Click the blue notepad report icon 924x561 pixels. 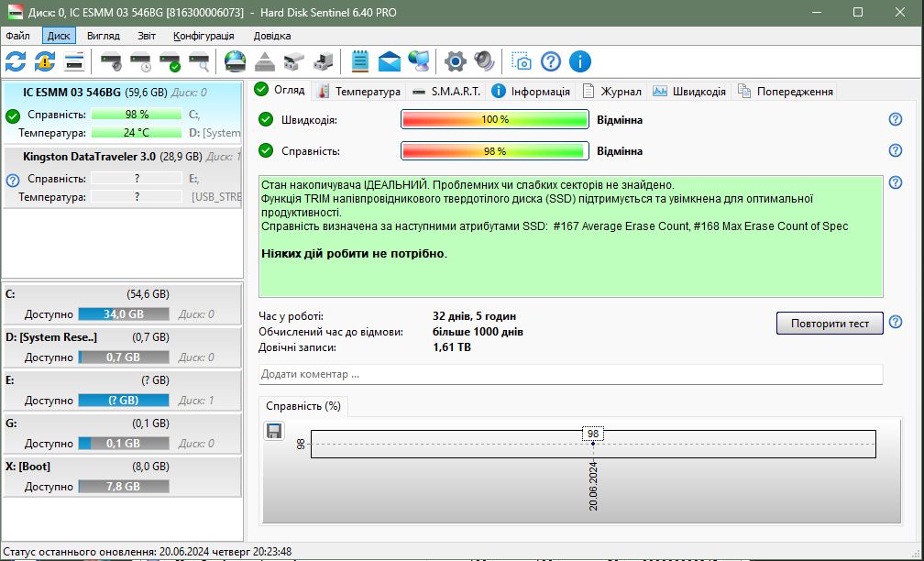(360, 61)
